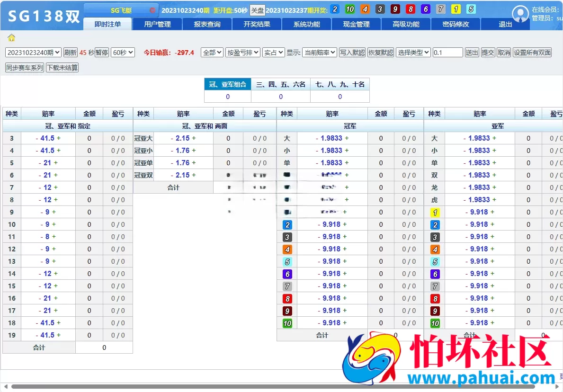This screenshot has height=392, width=563.
Task: Select ball 10 in the 冠军 column
Action: [x=287, y=323]
